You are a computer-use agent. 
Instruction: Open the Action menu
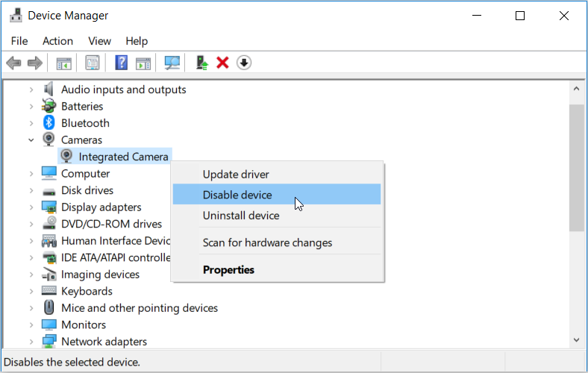click(57, 41)
